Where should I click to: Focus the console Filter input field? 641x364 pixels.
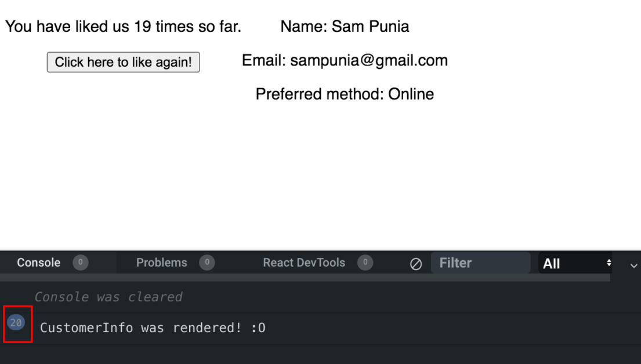tap(480, 263)
